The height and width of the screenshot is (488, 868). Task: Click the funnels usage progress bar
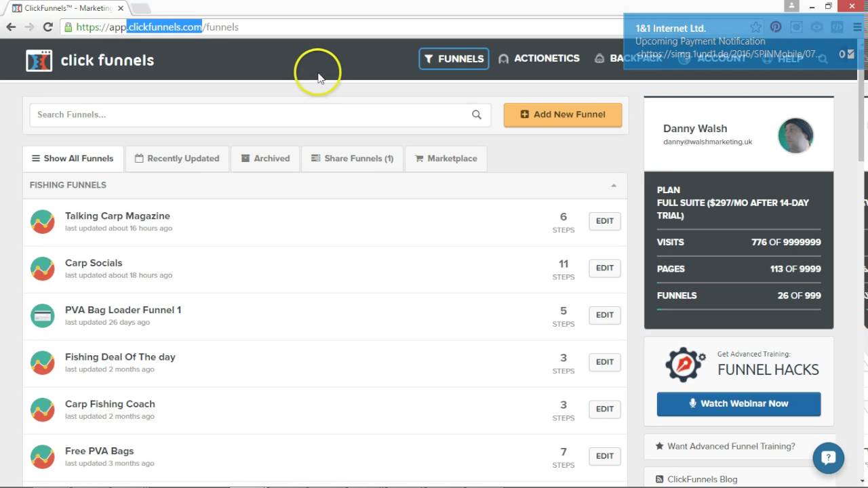[738, 309]
